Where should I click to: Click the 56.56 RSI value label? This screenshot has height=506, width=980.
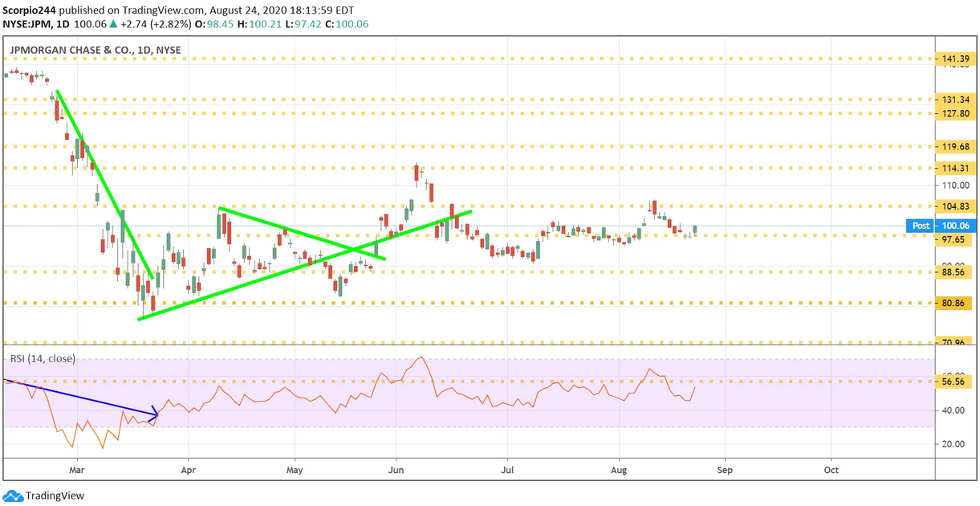(x=954, y=382)
